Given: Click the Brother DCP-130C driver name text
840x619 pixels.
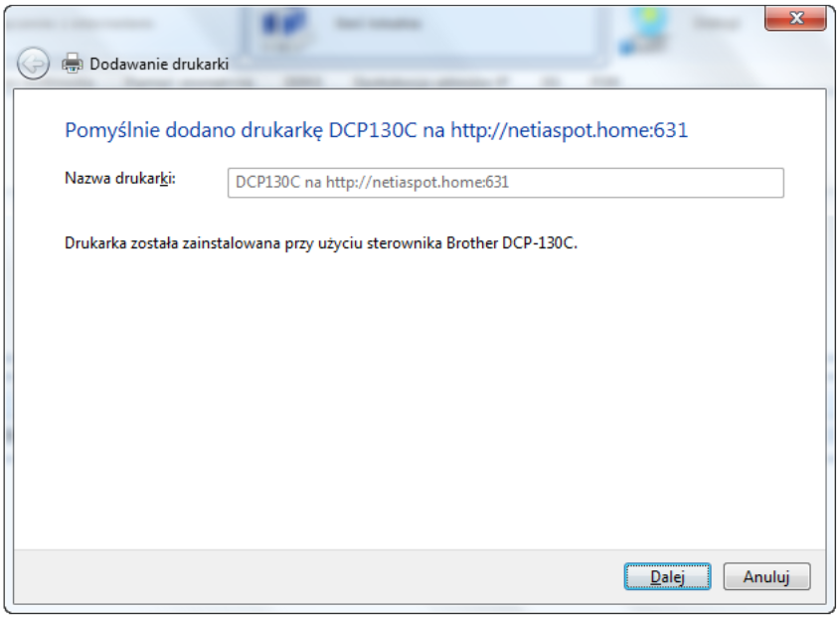Looking at the screenshot, I should pyautogui.click(x=512, y=243).
